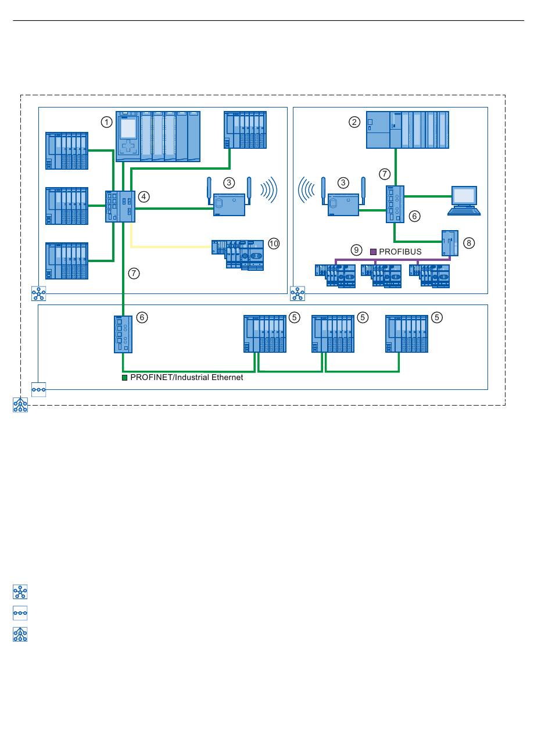
Task: Click the PROFINET/Industrial Ethernet label
Action: [x=187, y=378]
